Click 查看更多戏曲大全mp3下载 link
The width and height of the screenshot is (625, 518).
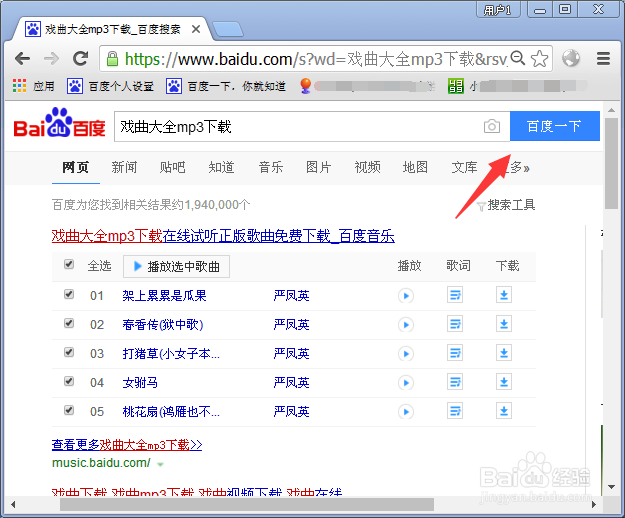tap(127, 445)
